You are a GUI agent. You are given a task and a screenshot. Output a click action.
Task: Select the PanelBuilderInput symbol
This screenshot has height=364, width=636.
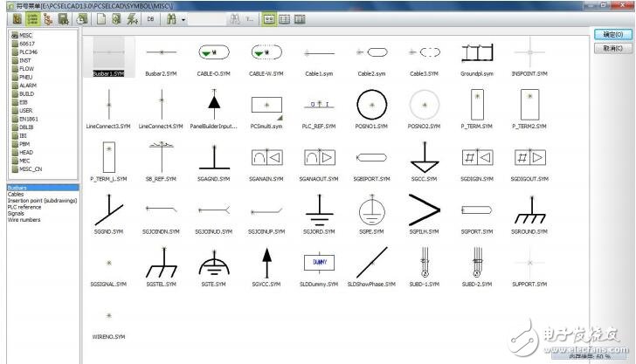(x=213, y=104)
